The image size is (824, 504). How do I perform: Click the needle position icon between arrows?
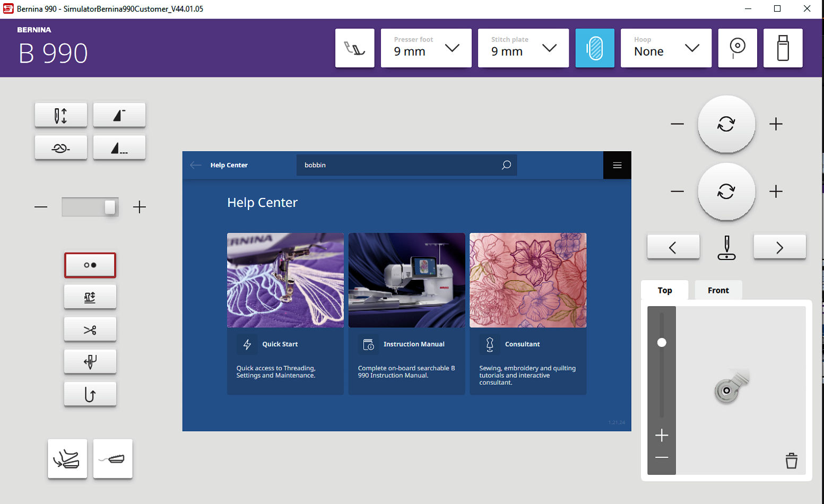(726, 248)
